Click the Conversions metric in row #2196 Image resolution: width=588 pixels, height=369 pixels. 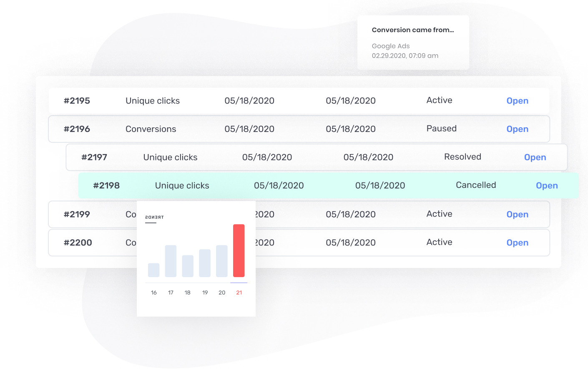click(x=151, y=129)
